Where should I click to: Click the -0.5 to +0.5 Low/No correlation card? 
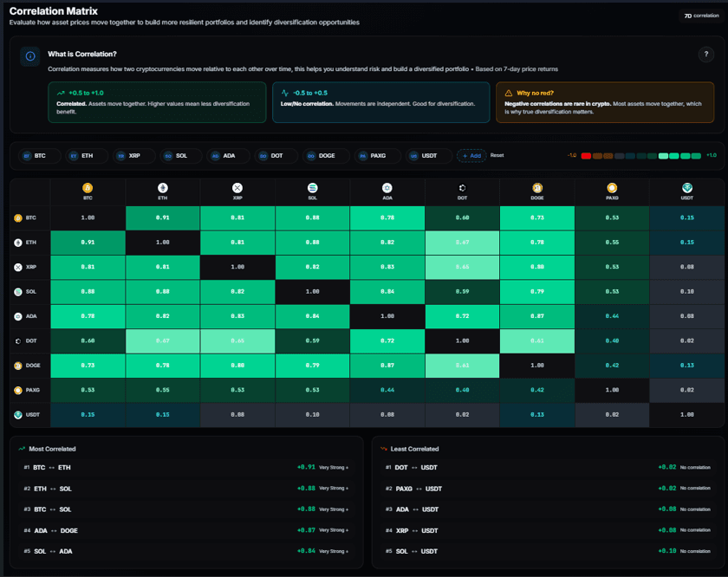pos(380,102)
